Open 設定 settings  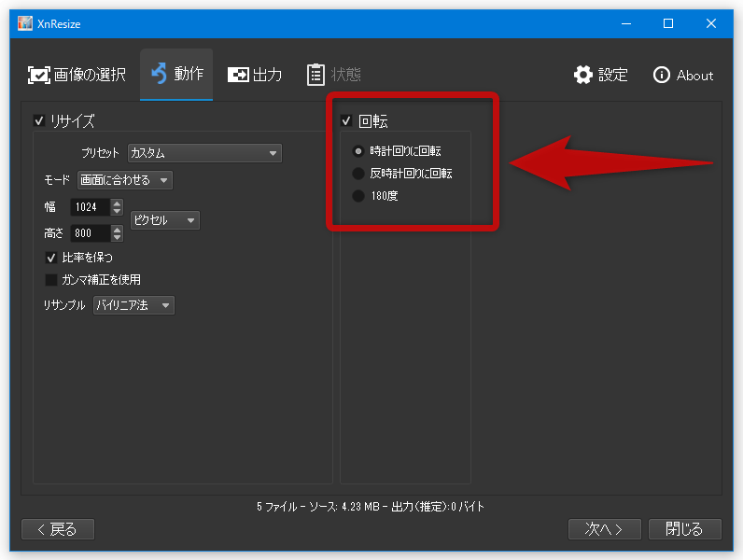(600, 75)
